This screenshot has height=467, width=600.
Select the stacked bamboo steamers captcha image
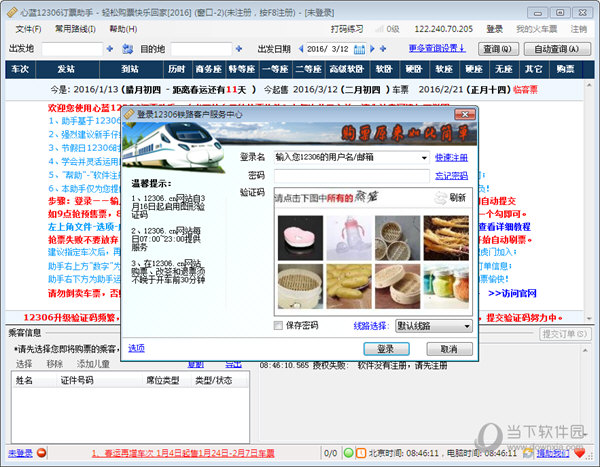[397, 238]
